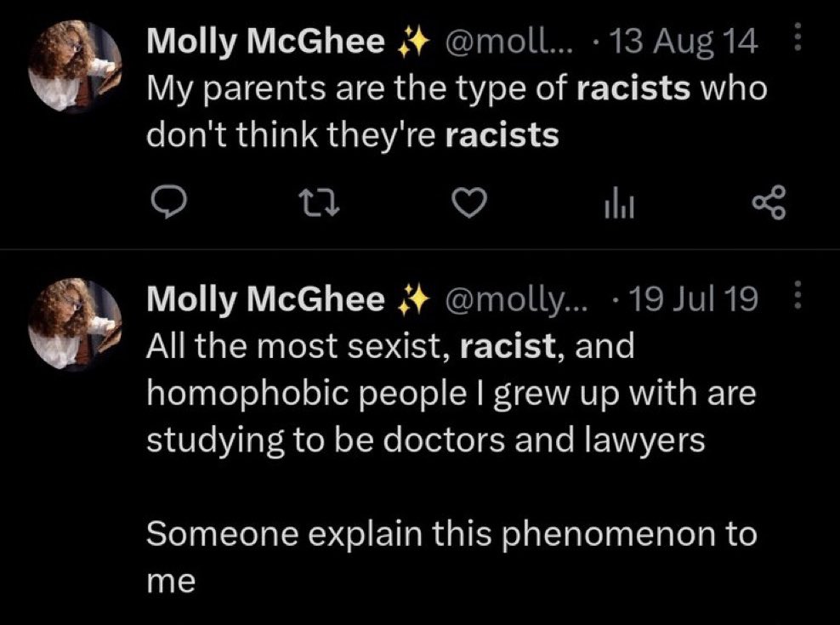This screenshot has width=840, height=625.
Task: View analytics bar chart icon
Action: [620, 203]
